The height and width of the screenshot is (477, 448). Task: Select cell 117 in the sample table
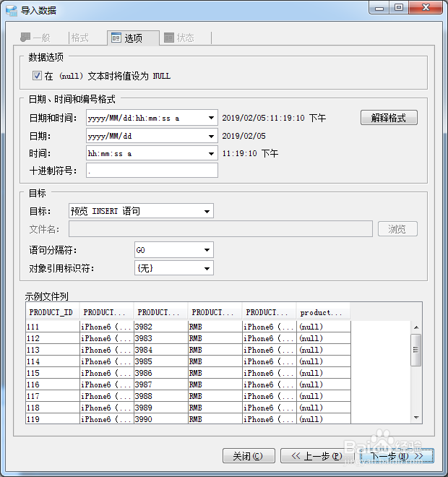pyautogui.click(x=53, y=396)
